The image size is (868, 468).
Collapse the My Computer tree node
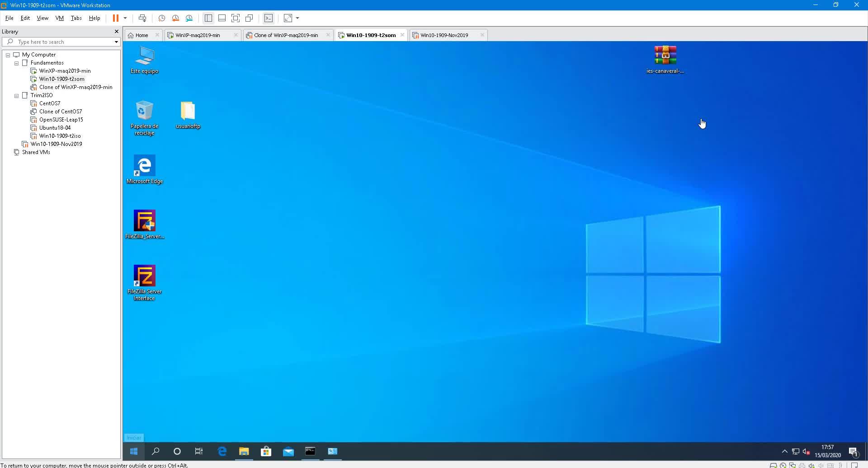tap(8, 55)
